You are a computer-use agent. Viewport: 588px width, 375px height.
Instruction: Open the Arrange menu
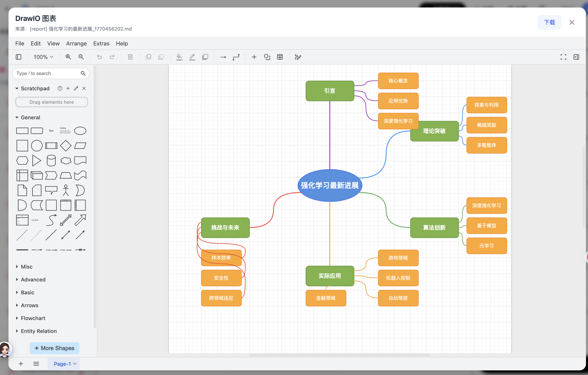coord(76,43)
